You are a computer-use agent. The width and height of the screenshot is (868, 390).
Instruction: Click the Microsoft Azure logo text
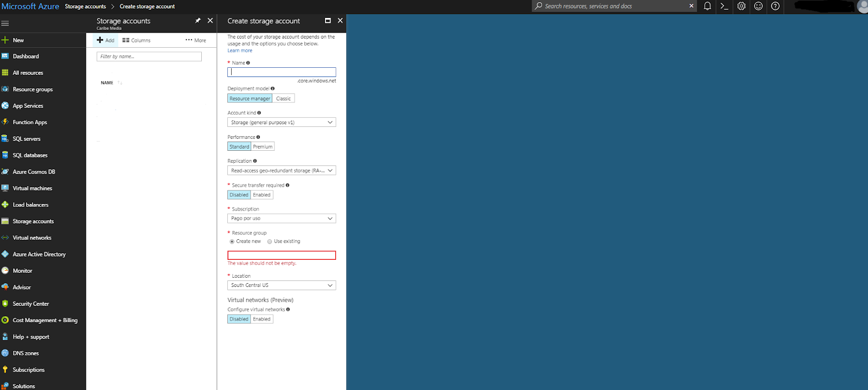30,7
